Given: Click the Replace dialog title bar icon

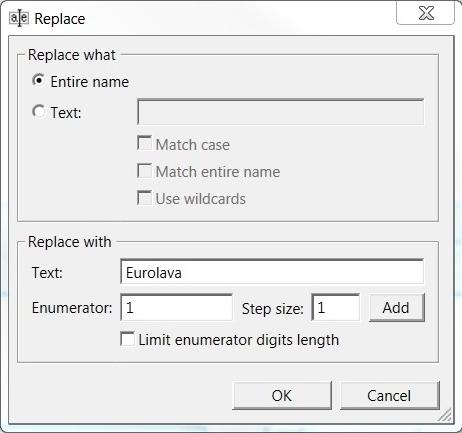Looking at the screenshot, I should click(19, 18).
